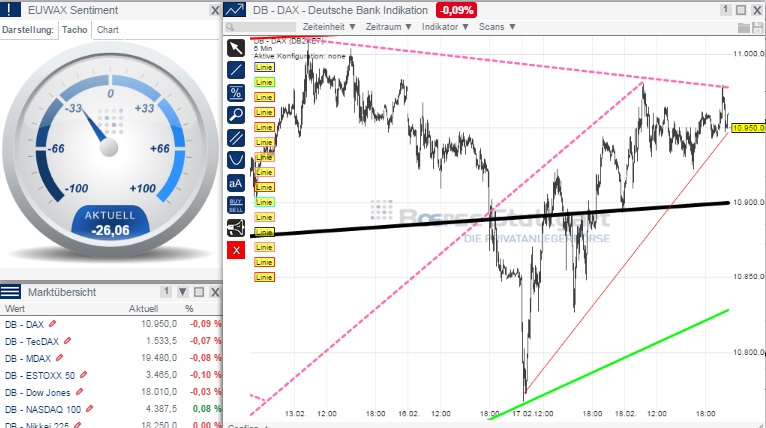The image size is (766, 428).
Task: Select the parallel channel lines tool
Action: (x=236, y=138)
